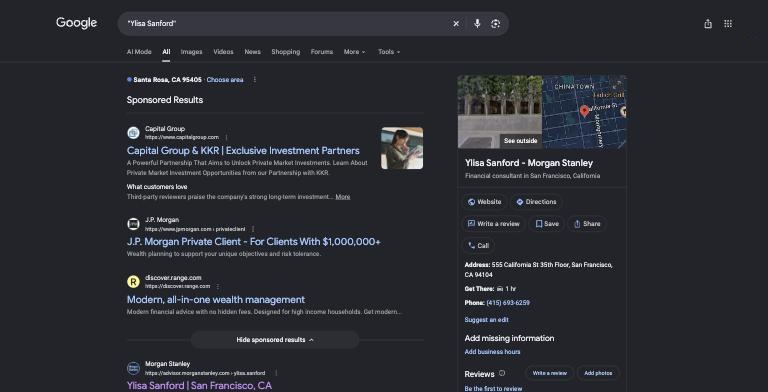Screen dimensions: 768x392
Task: Click the Capital Group favicon
Action: pos(133,133)
